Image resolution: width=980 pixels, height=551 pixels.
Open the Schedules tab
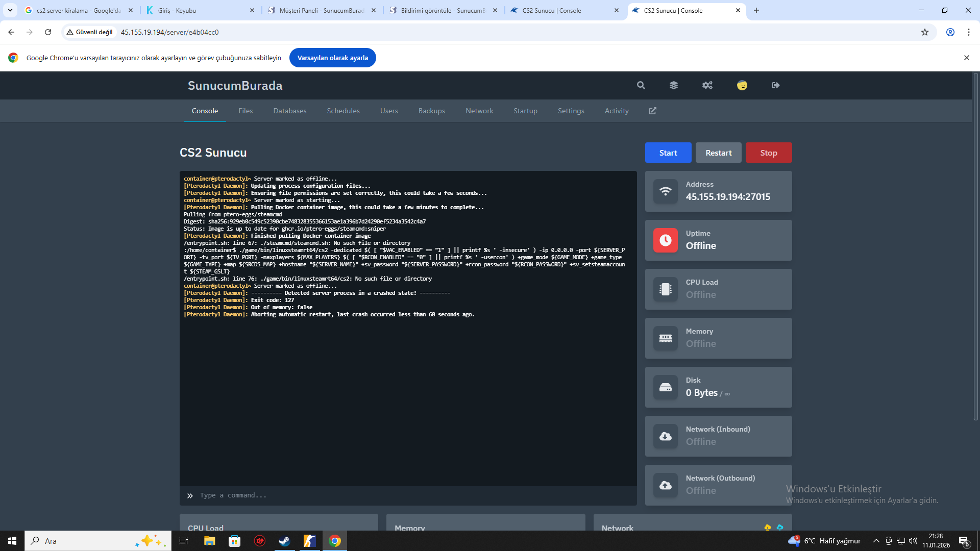coord(344,111)
